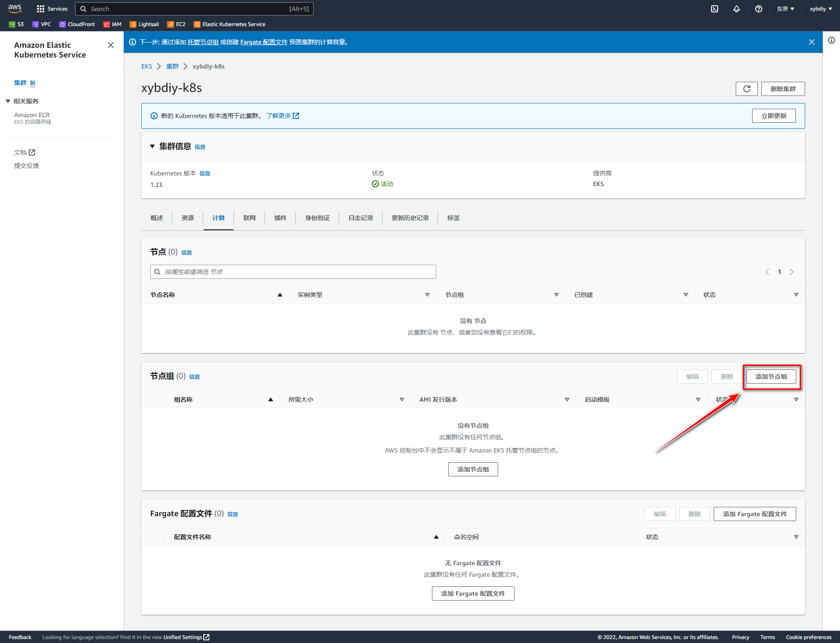
Task: Click the 删除集群 button
Action: click(783, 89)
